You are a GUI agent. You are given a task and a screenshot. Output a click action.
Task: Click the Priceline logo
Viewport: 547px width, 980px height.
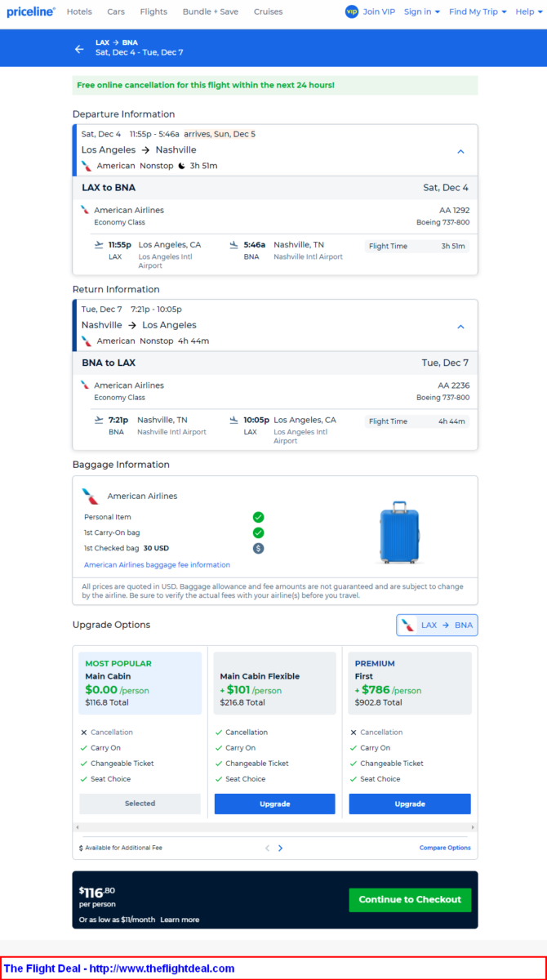pos(31,12)
